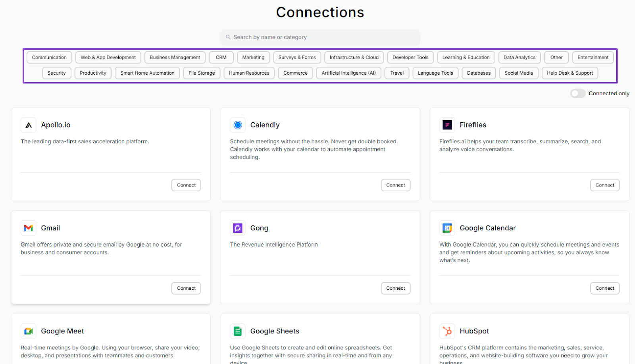Image resolution: width=635 pixels, height=364 pixels.
Task: Choose the Social Media category
Action: click(x=519, y=73)
